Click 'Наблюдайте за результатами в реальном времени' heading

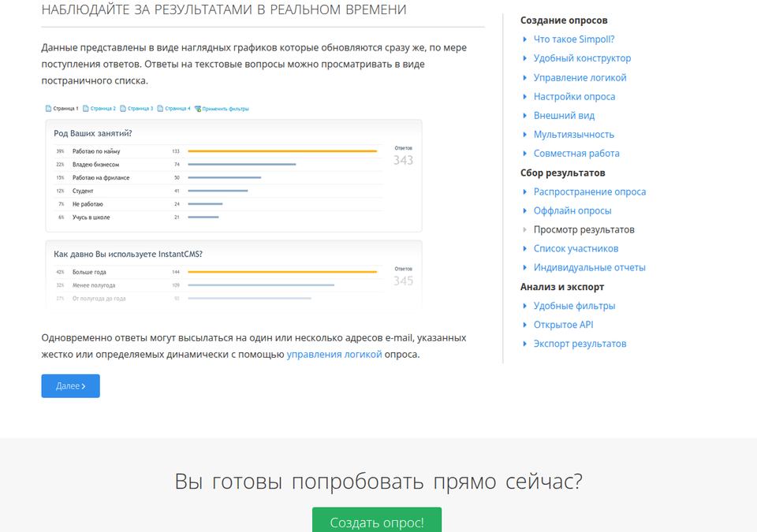pos(224,9)
